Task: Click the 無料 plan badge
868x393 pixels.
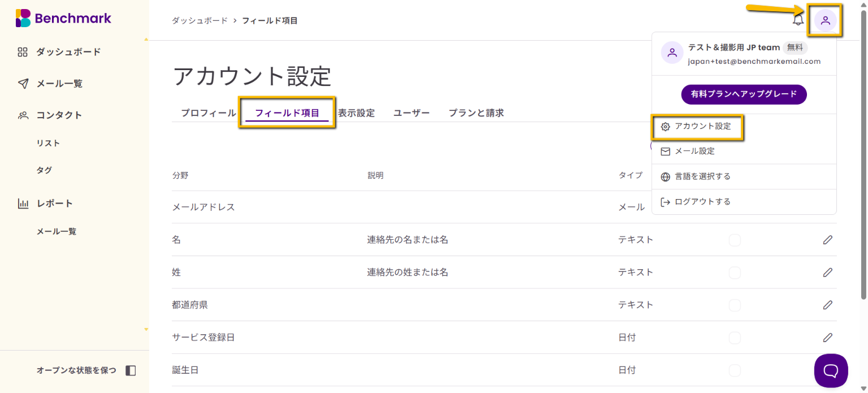Action: [x=795, y=47]
